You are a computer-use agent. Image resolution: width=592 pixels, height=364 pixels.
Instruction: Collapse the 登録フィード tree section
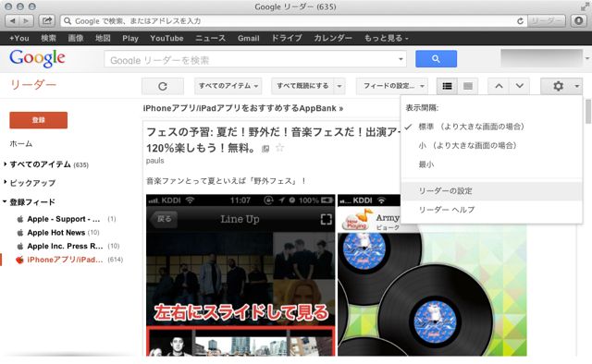click(x=5, y=201)
